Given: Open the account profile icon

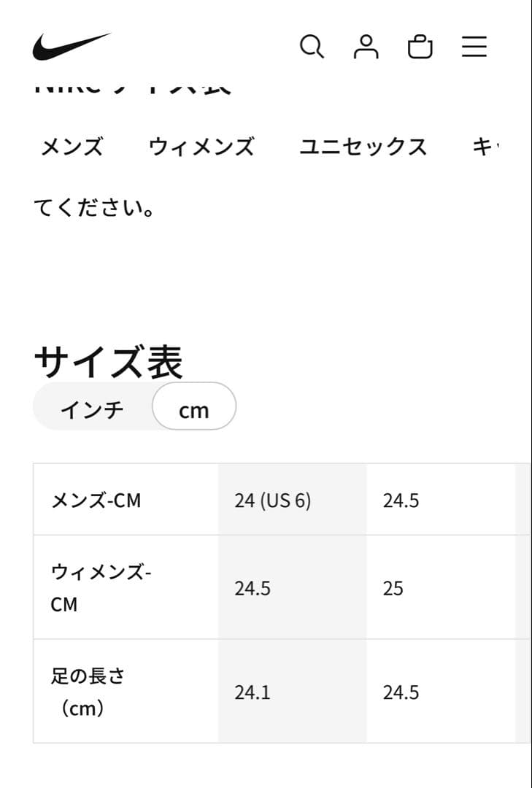Looking at the screenshot, I should pos(366,47).
